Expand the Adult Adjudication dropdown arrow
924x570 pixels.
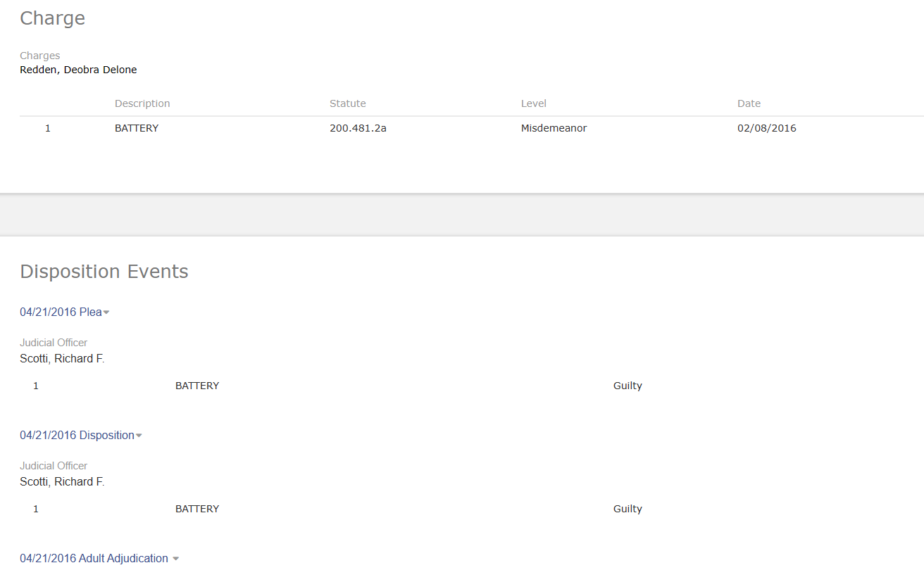175,559
